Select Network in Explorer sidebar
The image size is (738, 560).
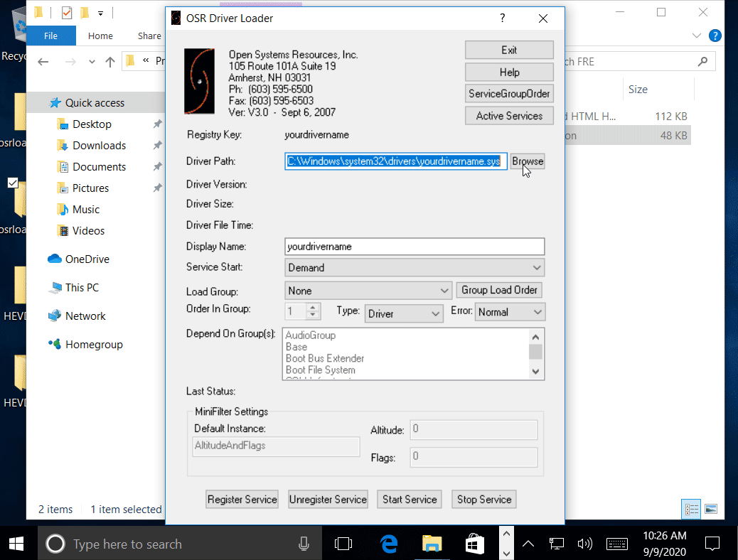coord(85,316)
